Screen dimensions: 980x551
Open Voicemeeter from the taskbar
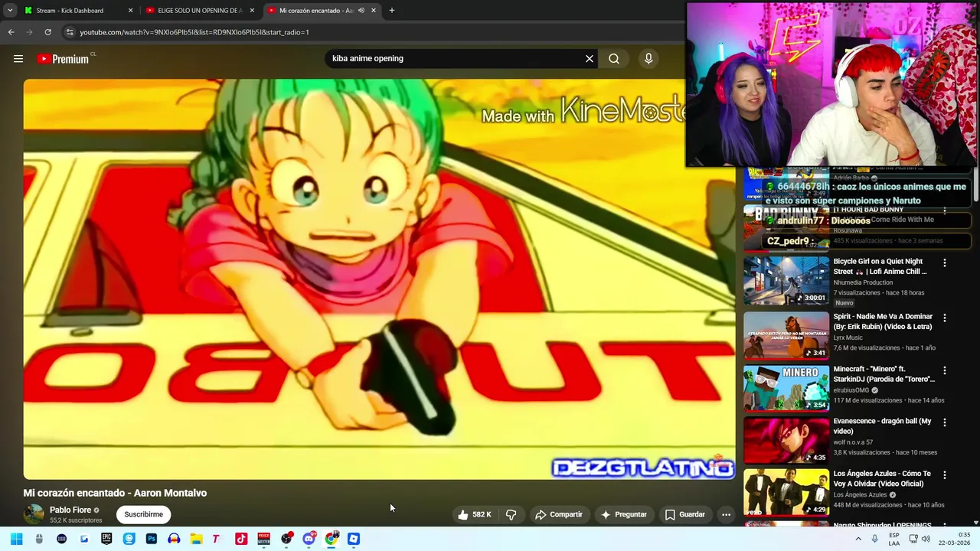click(263, 539)
